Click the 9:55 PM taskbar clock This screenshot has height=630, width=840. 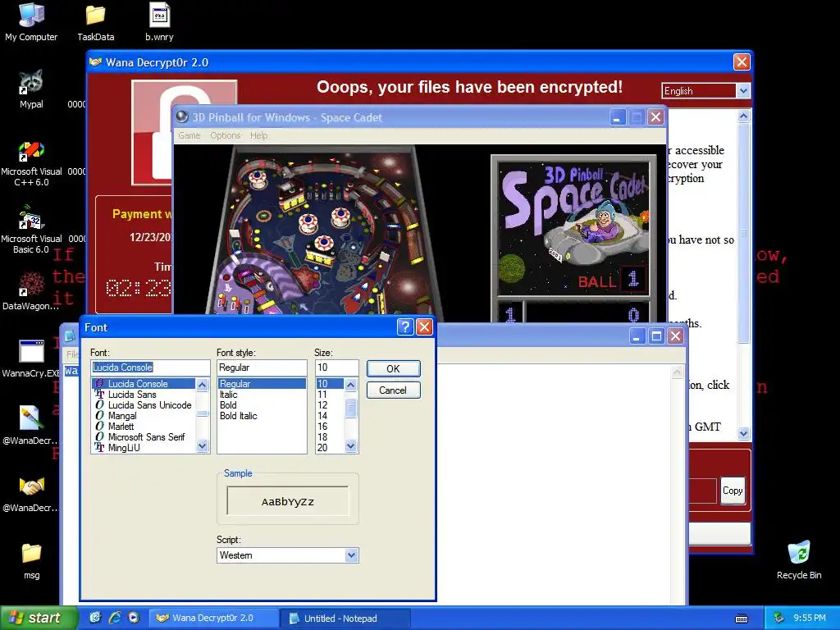click(x=810, y=619)
